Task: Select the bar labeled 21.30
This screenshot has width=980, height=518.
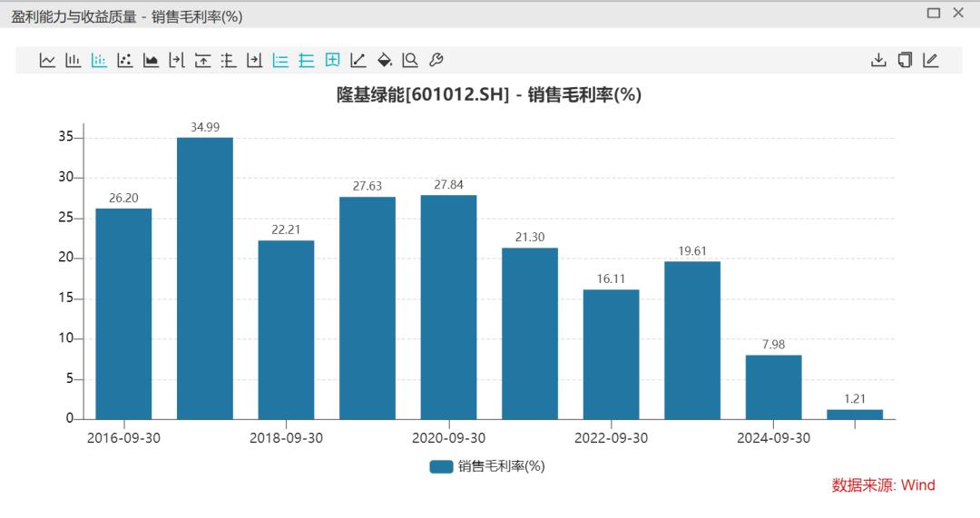Action: (x=530, y=334)
